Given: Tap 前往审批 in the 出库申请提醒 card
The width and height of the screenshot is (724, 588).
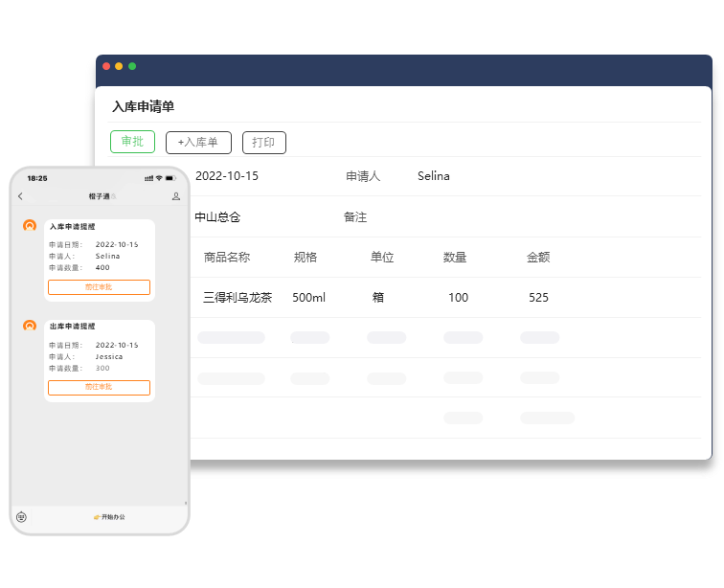Looking at the screenshot, I should [x=99, y=387].
